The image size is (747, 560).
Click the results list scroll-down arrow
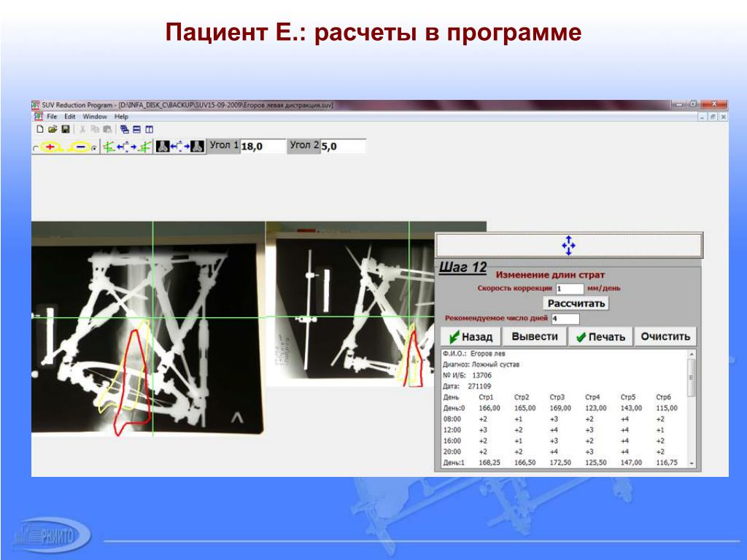point(692,463)
